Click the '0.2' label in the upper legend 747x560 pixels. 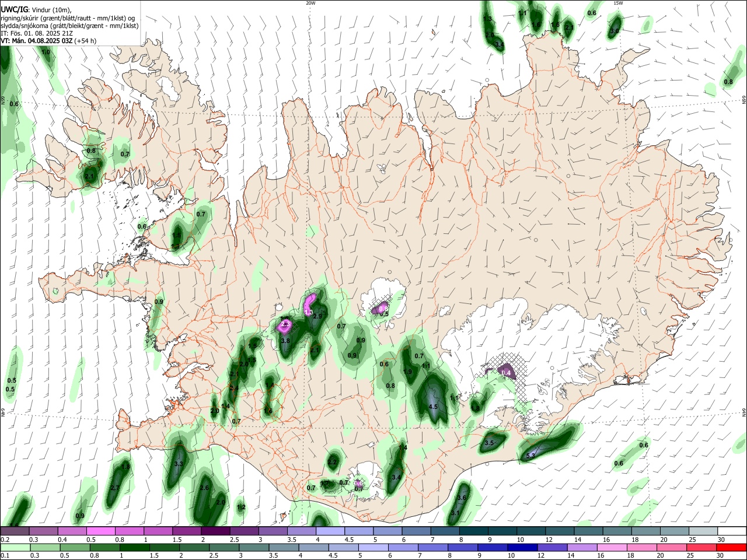click(5, 540)
